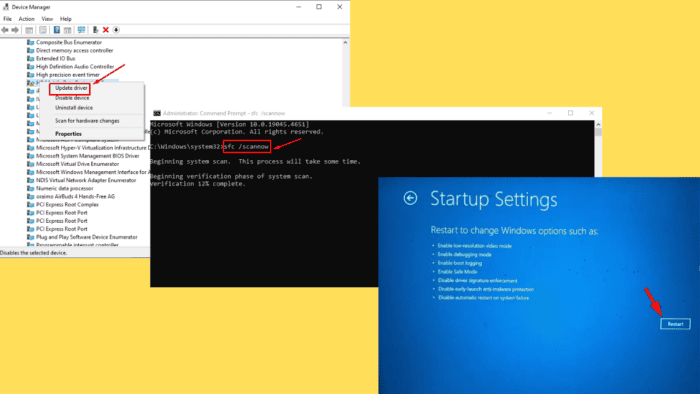Screen dimensions: 700x394
Task: Select Microsoft Hyper-V Virtualization Infrastructure device
Action: (x=93, y=148)
